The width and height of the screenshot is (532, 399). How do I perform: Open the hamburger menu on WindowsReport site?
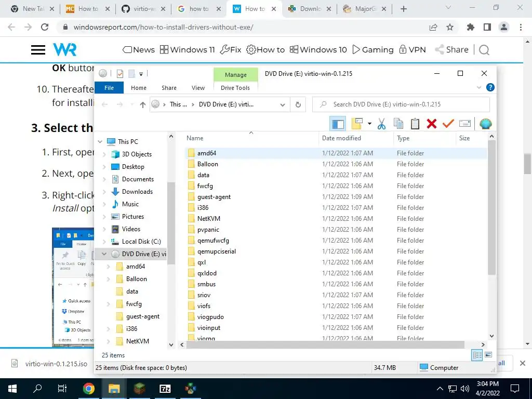tap(38, 50)
